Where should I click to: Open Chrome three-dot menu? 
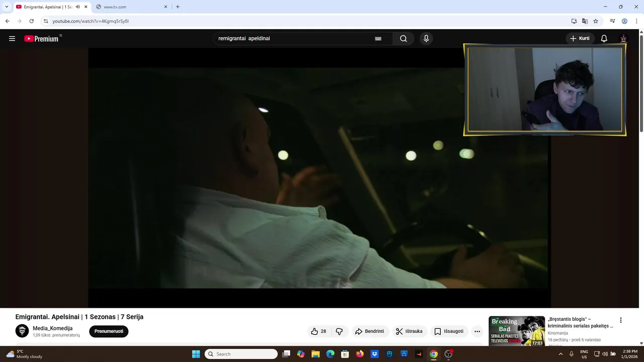(636, 21)
